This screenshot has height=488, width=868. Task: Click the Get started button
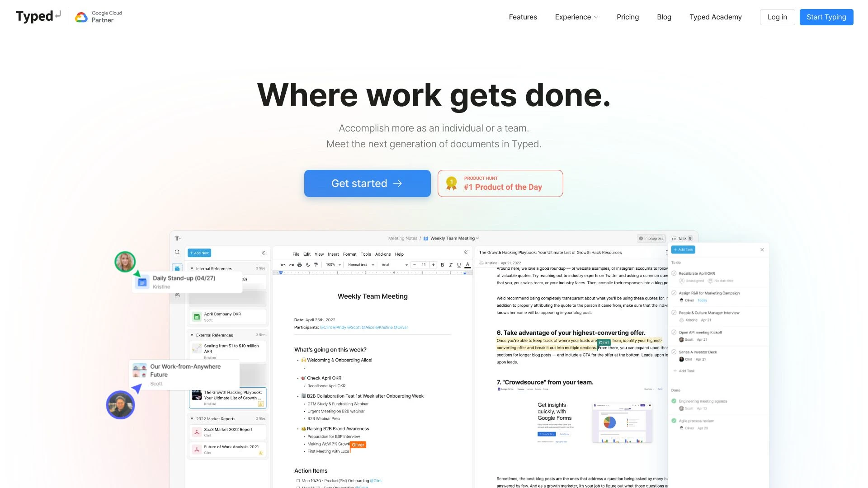[x=367, y=183]
